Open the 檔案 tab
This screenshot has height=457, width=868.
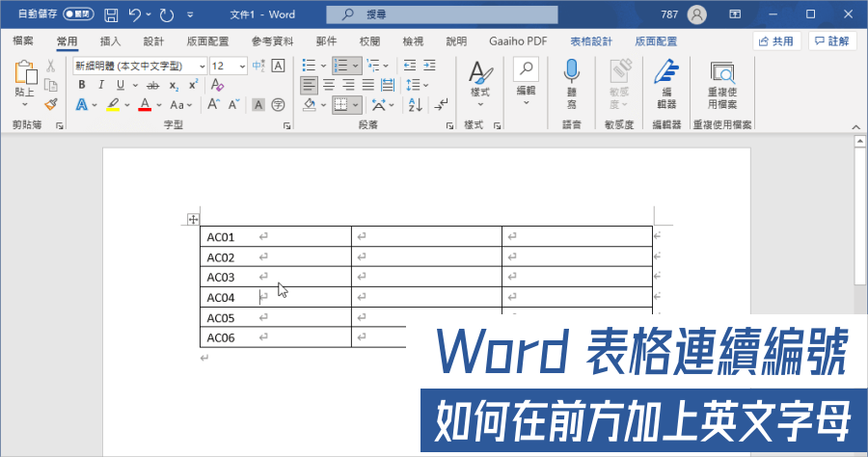tap(23, 40)
